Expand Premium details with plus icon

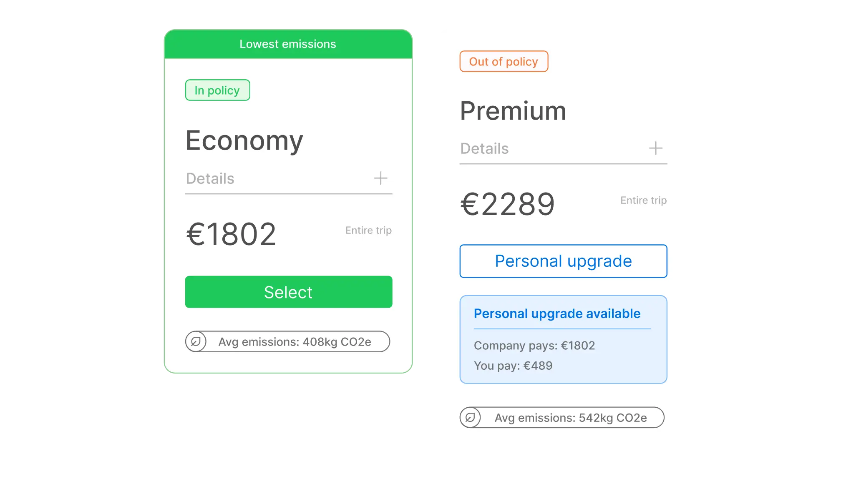655,148
